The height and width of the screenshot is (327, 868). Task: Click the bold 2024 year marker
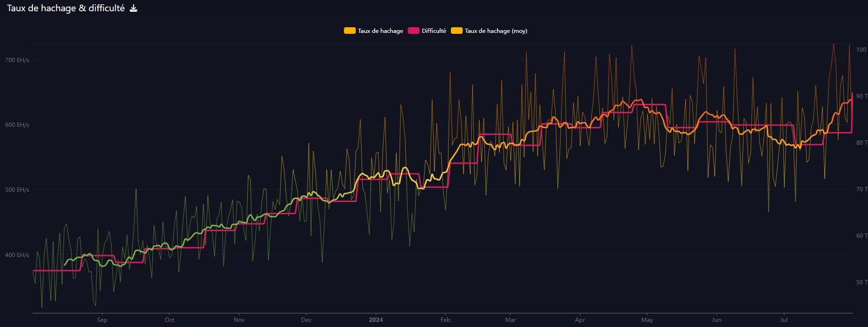376,320
